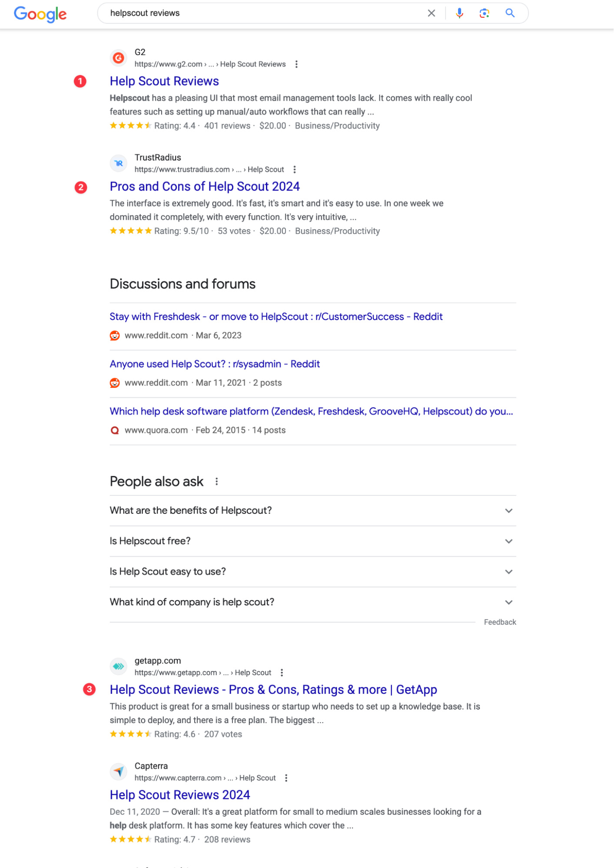Open options menu for TrustRadius result
The image size is (614, 868).
click(x=295, y=169)
